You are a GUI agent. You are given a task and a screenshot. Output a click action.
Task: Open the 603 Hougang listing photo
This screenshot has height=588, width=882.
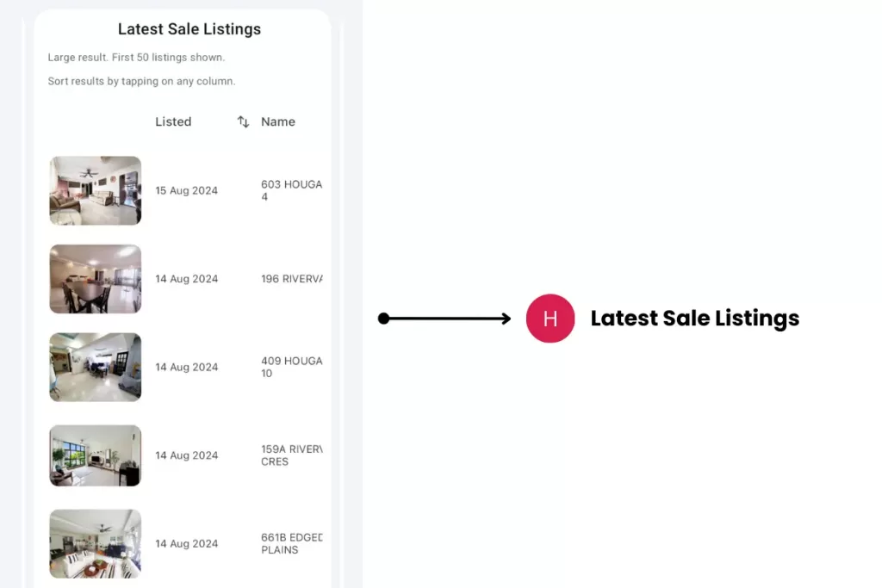point(96,191)
